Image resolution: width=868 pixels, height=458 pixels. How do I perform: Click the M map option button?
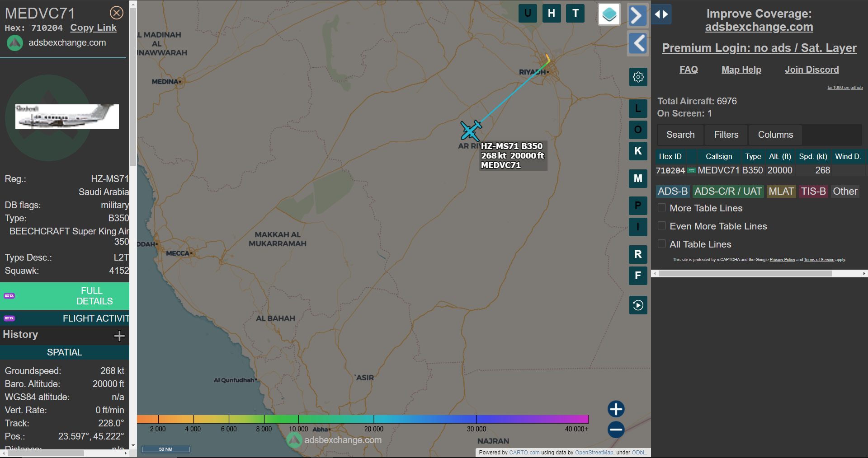(x=638, y=178)
